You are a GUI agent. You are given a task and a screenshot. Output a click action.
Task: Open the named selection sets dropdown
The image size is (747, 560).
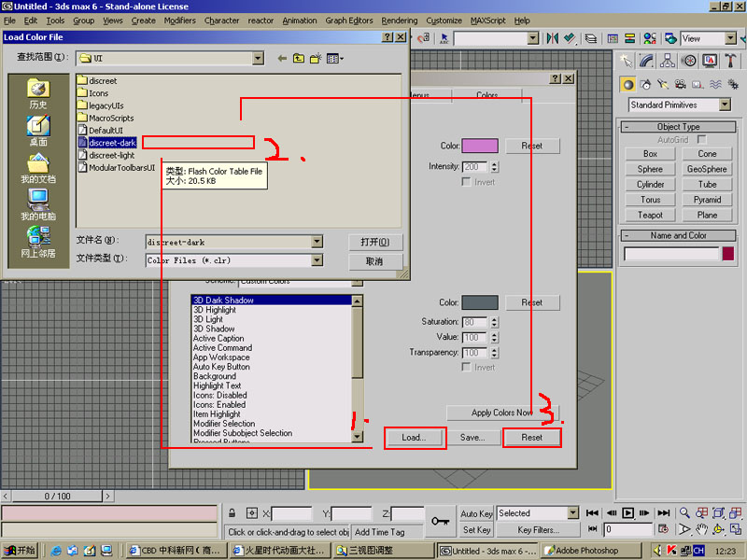(533, 38)
